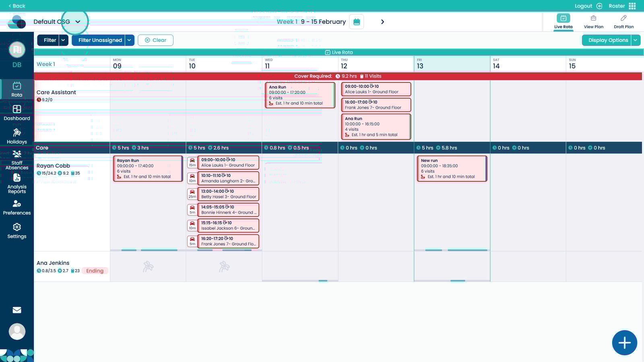Open unassigned Alice Lauks 09:00-10:00 visit Thursday
The image size is (644, 362).
(376, 89)
